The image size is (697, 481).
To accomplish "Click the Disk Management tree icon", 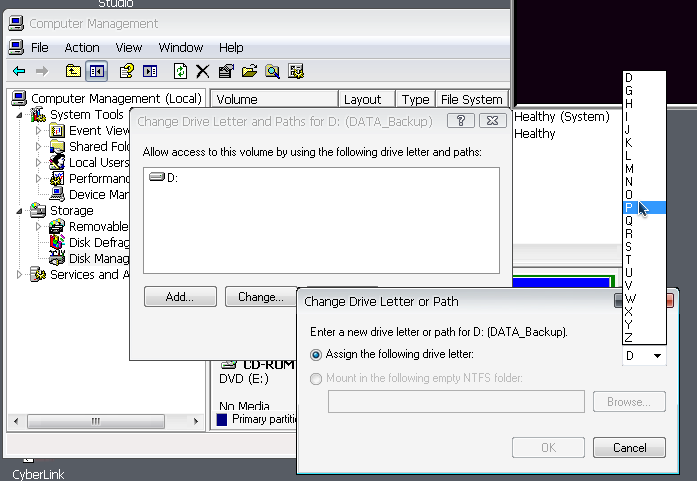I will pos(56,258).
